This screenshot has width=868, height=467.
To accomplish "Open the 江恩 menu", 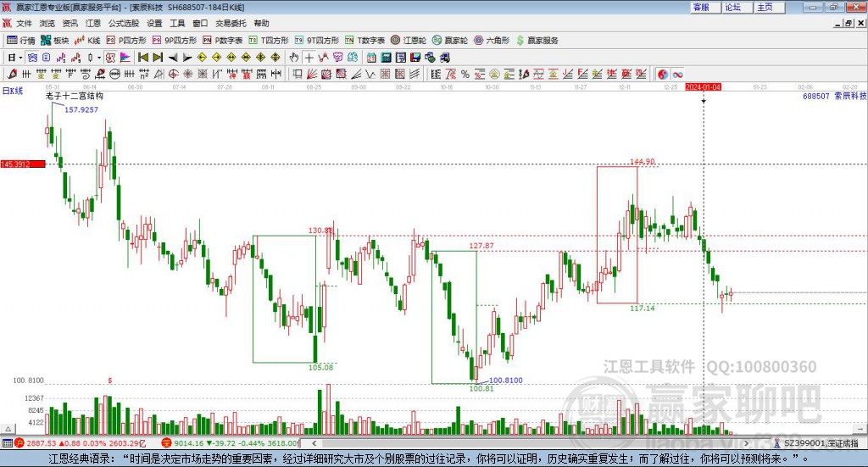I will point(93,23).
